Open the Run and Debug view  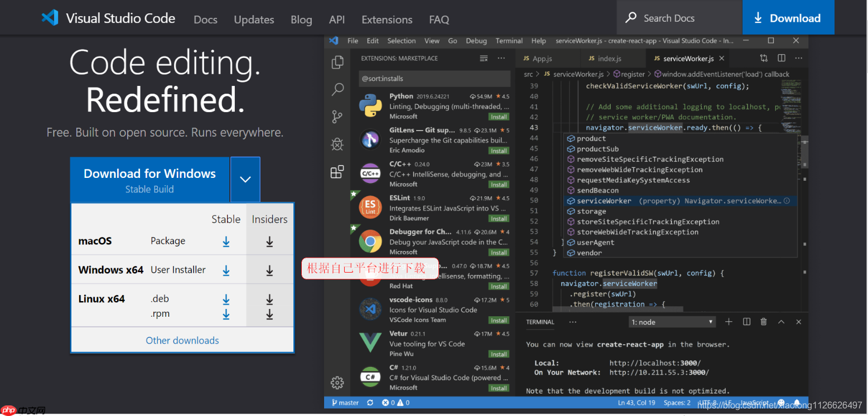(337, 144)
